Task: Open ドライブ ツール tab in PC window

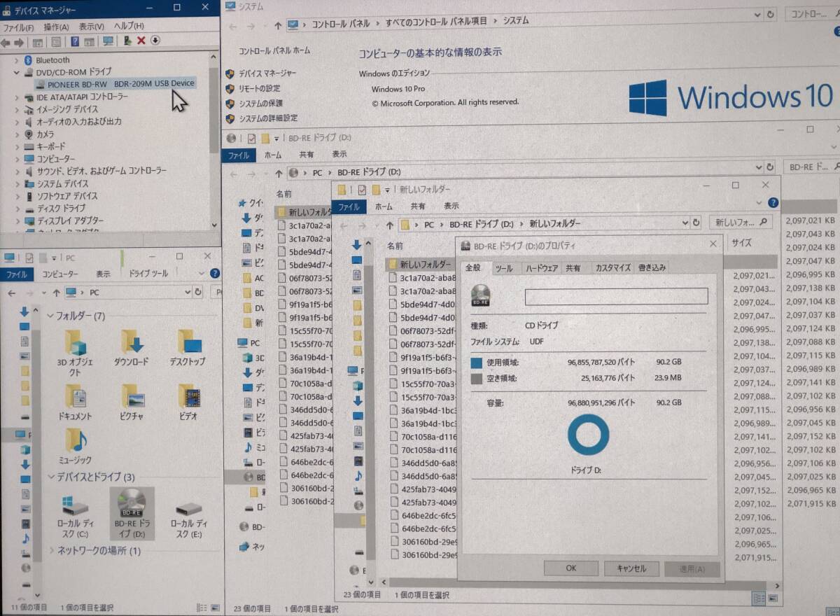Action: pos(150,274)
